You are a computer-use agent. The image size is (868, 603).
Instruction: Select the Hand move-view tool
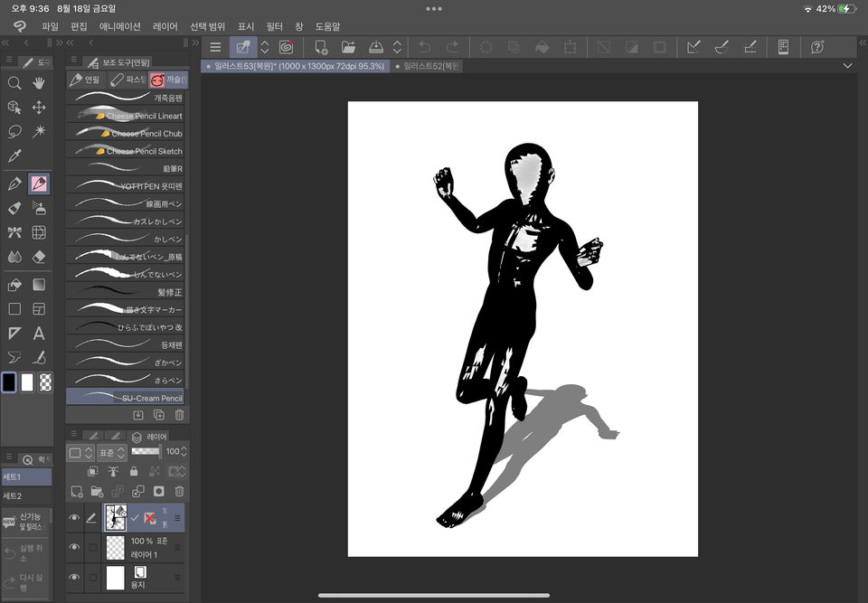click(x=39, y=83)
